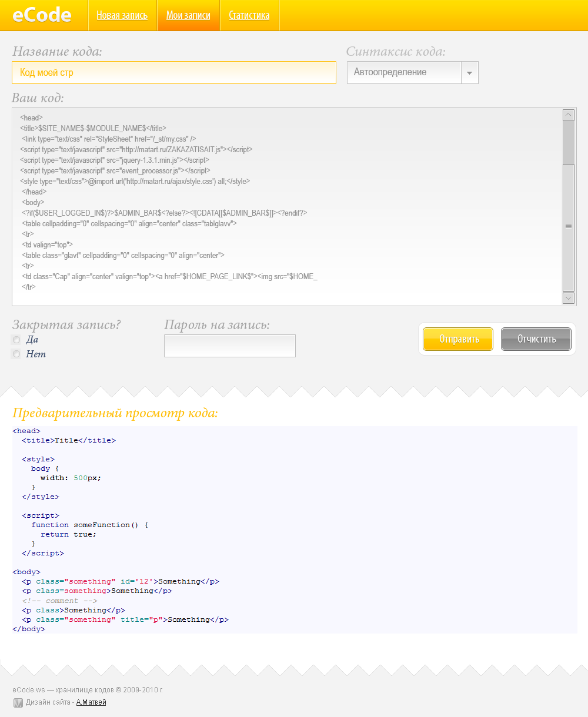Focus the Название кода input field
The width and height of the screenshot is (588, 717).
[173, 73]
